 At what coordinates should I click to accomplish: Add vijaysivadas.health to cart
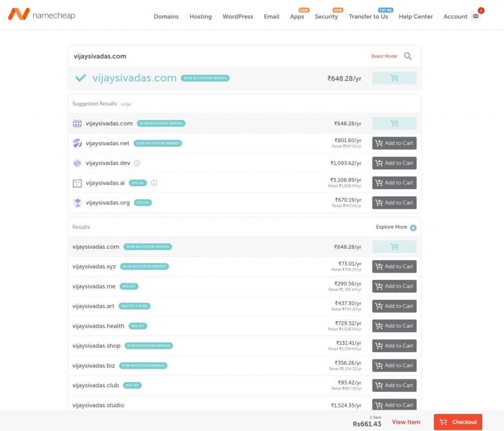pyautogui.click(x=394, y=326)
